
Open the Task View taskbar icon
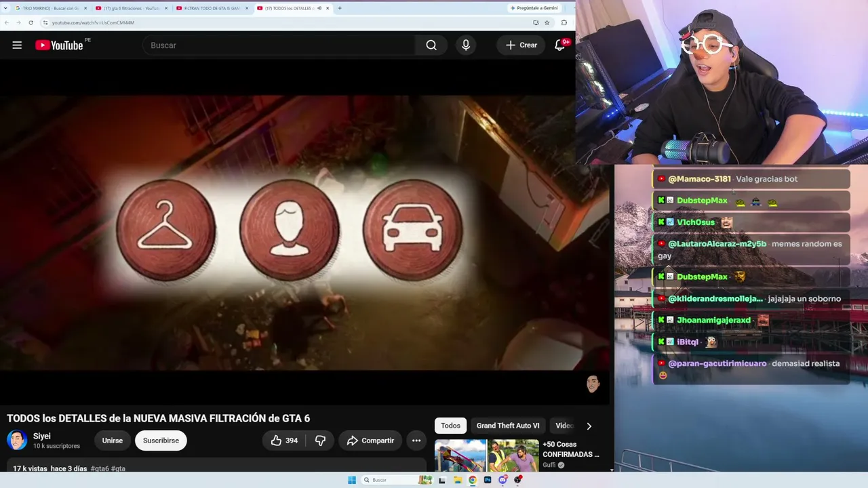(442, 480)
